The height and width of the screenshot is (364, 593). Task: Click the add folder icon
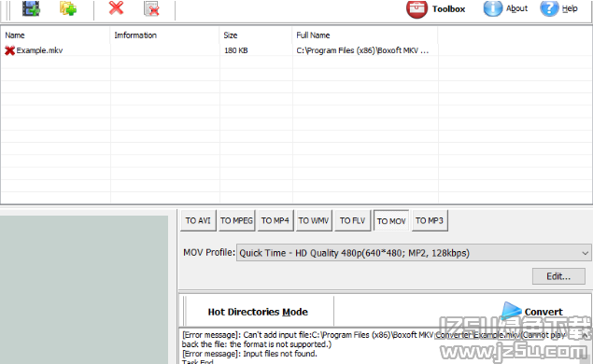point(68,8)
